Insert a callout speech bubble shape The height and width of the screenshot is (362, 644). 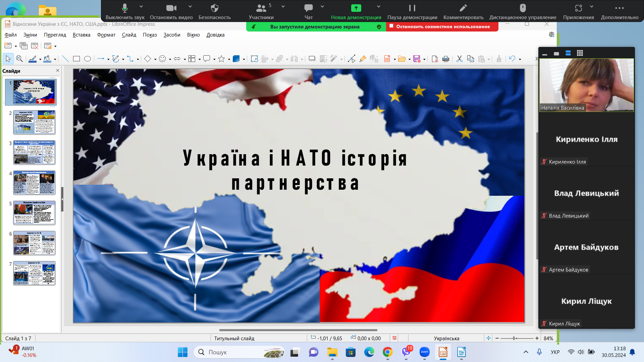[207, 59]
